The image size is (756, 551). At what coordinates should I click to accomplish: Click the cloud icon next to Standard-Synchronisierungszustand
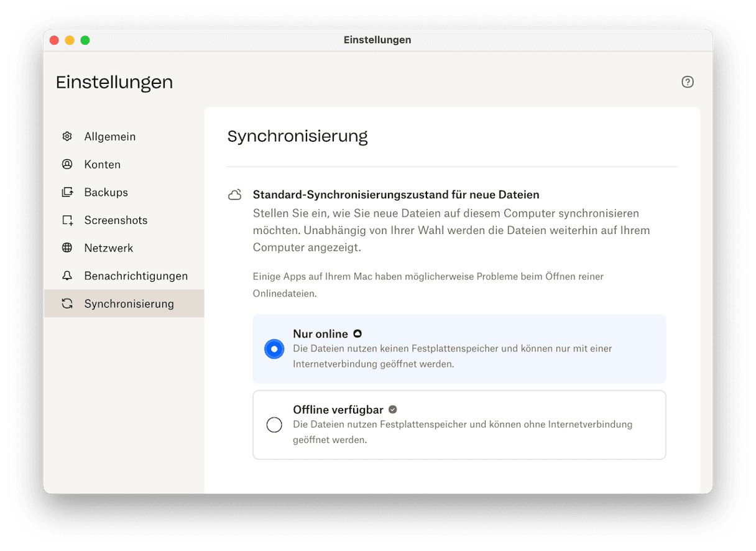click(235, 195)
